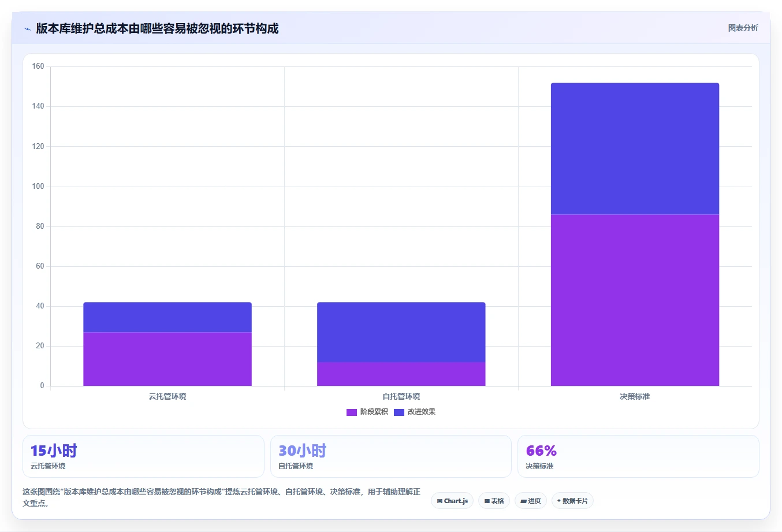Click the 图表分析 label in the header
The height and width of the screenshot is (532, 782).
[743, 28]
